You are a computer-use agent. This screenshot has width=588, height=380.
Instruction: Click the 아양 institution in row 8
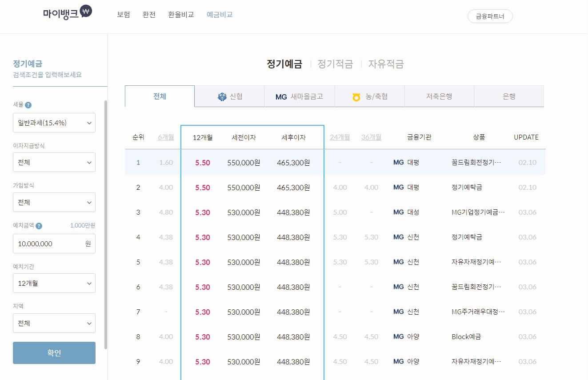413,336
